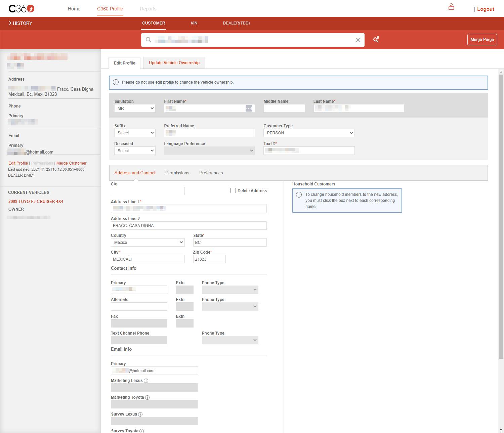Screen dimensions: 504x433
Task: Click scrollbar up arrow
Action: [501, 72]
